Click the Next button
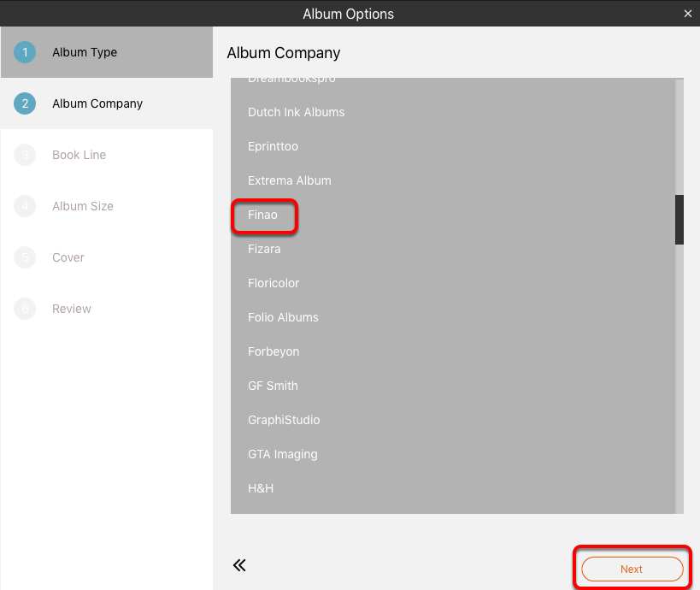700x590 pixels. coord(632,569)
